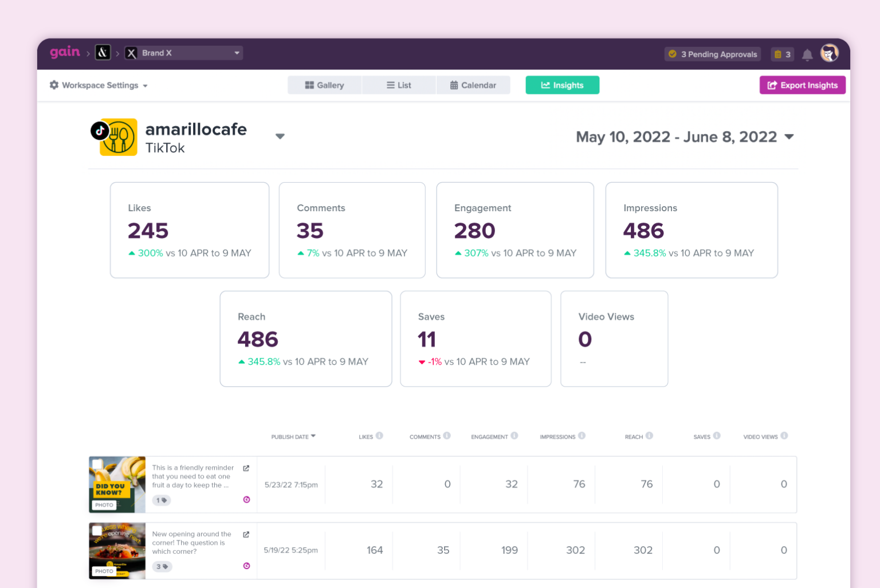This screenshot has width=880, height=588.
Task: Click the clipboard tasks icon showing 3
Action: (782, 54)
